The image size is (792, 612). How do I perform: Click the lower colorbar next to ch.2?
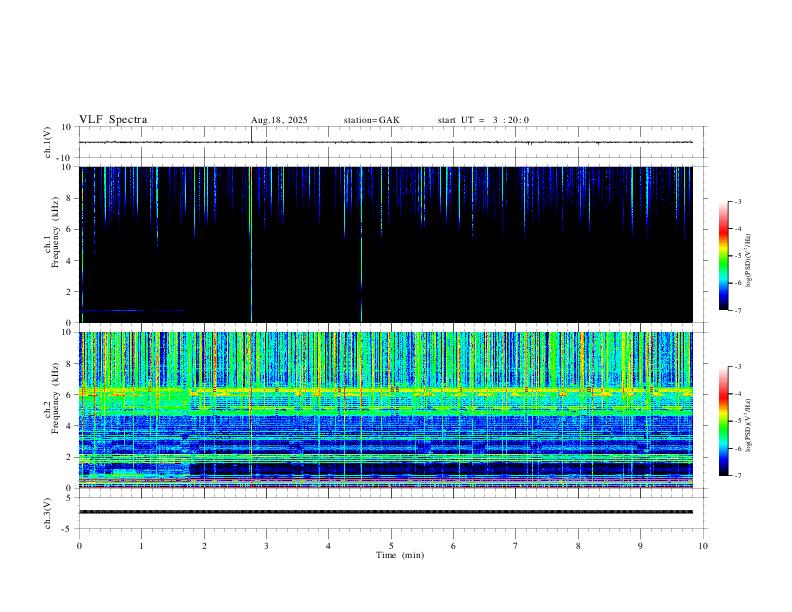tap(724, 421)
